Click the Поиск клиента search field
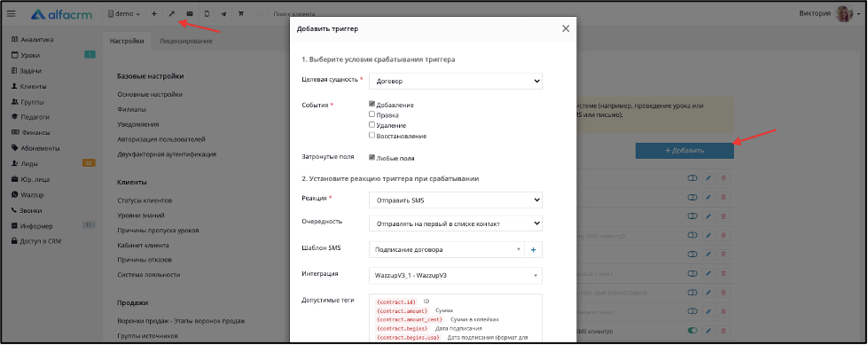 pos(294,14)
